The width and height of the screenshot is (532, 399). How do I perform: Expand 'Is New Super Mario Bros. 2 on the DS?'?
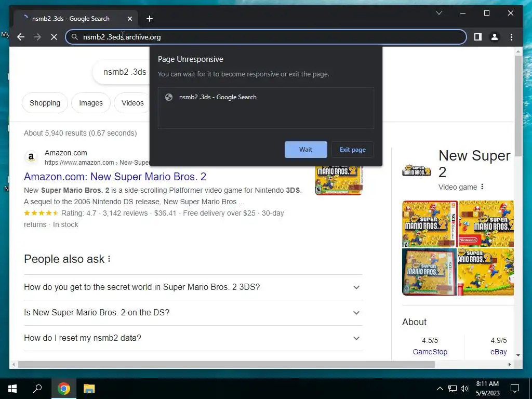point(193,312)
